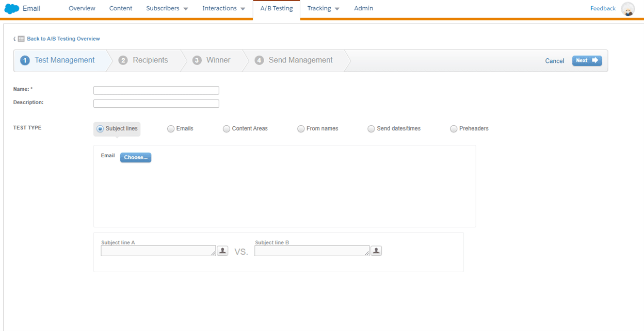Switch to the Admin tab
This screenshot has width=644, height=331.
[x=363, y=8]
